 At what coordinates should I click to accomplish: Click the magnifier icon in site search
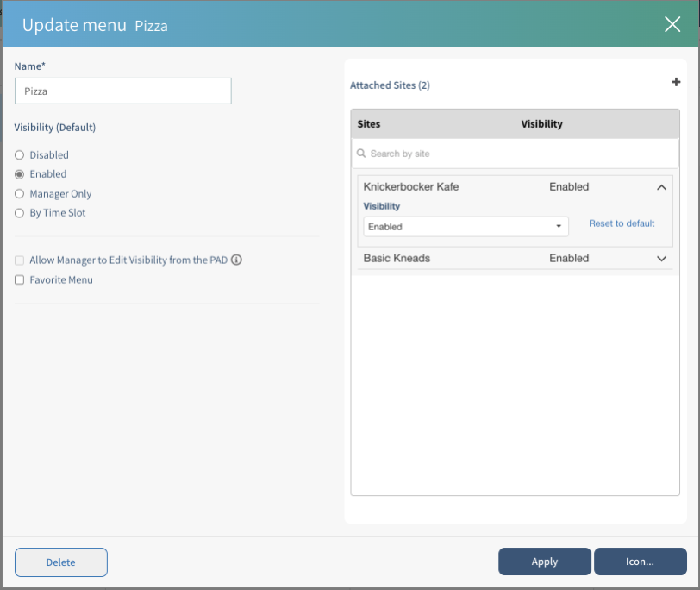point(361,154)
